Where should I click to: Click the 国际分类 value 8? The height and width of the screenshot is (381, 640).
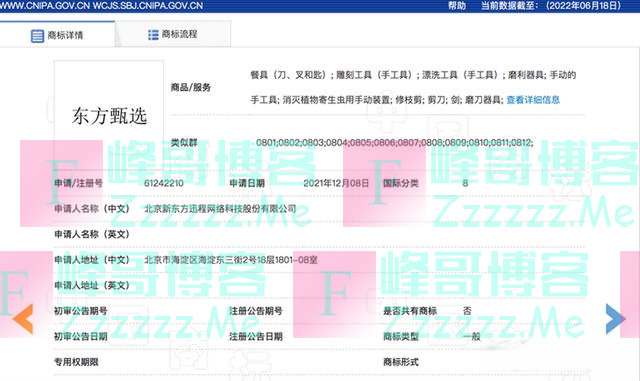[x=465, y=183]
